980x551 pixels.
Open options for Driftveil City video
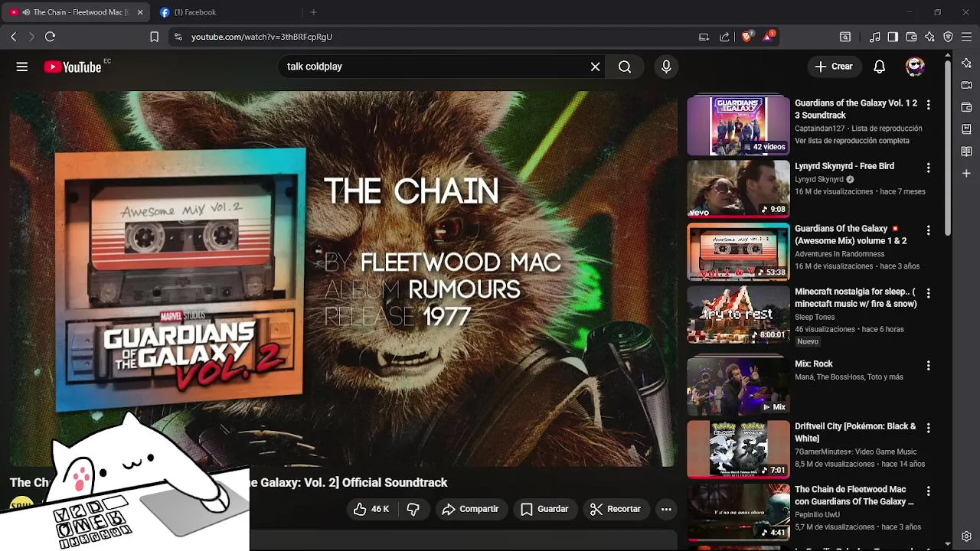click(929, 427)
